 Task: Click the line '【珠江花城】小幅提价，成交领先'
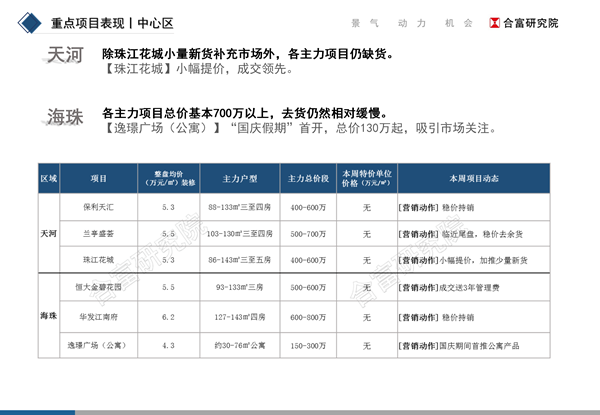pyautogui.click(x=197, y=69)
